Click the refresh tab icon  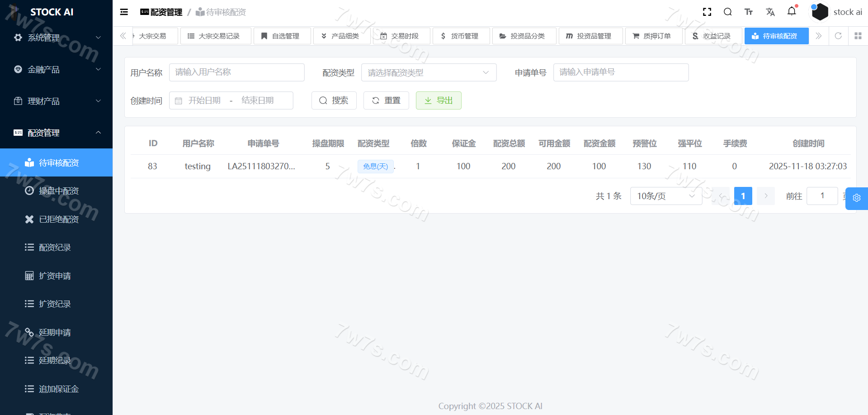(x=838, y=36)
